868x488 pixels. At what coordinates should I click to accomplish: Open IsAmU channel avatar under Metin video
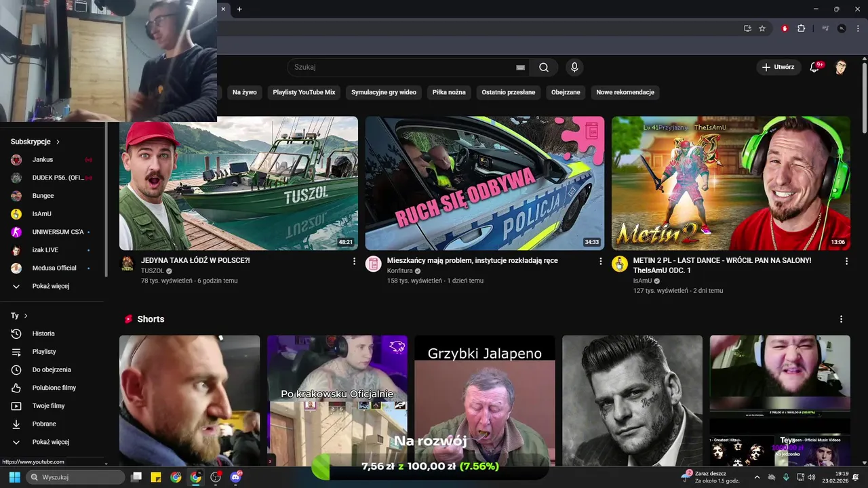pos(620,264)
